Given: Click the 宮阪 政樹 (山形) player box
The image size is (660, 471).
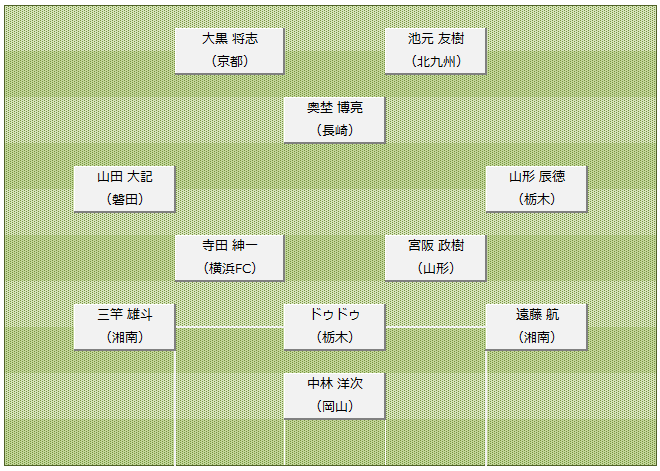Looking at the screenshot, I should pos(436,258).
